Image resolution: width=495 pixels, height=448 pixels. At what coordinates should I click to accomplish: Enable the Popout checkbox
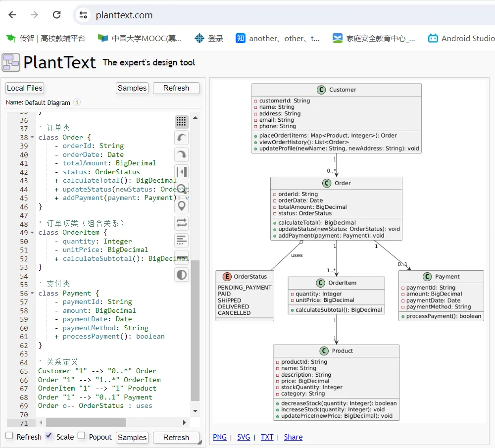pyautogui.click(x=82, y=436)
